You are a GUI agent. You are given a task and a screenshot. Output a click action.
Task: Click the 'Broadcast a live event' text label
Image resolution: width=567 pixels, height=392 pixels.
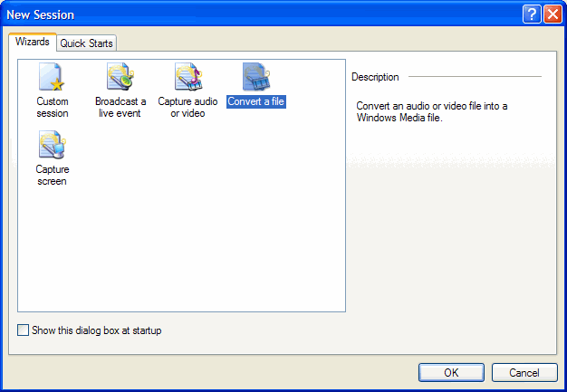[x=120, y=108]
